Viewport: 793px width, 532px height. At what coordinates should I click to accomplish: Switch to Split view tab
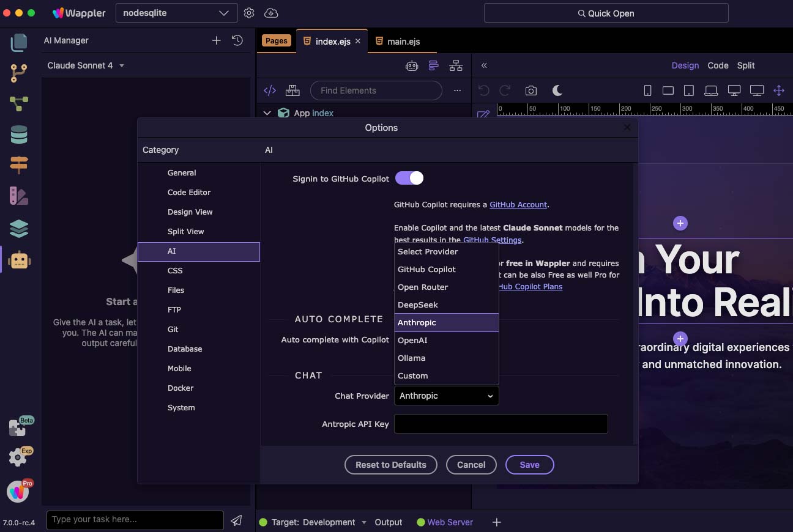click(x=746, y=65)
